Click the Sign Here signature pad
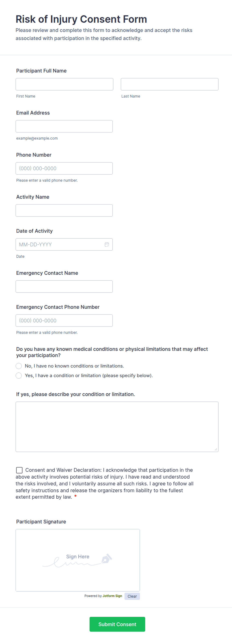This screenshot has height=644, width=232. pyautogui.click(x=78, y=560)
